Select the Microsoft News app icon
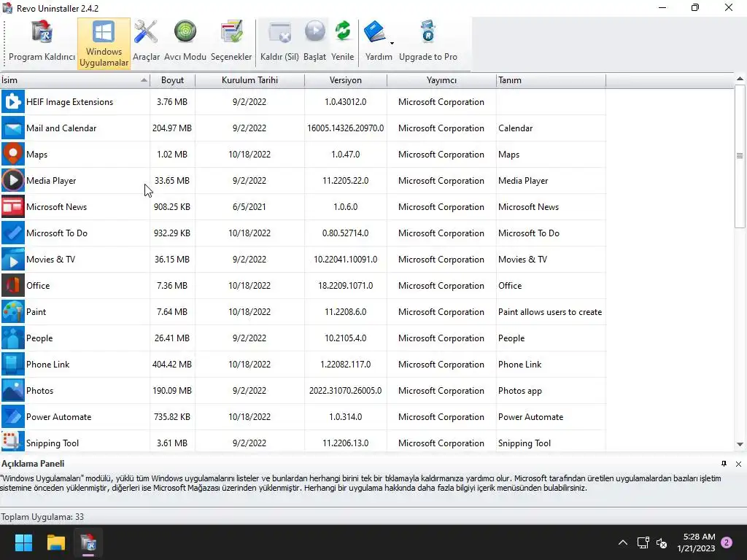The height and width of the screenshot is (560, 747). click(x=13, y=206)
